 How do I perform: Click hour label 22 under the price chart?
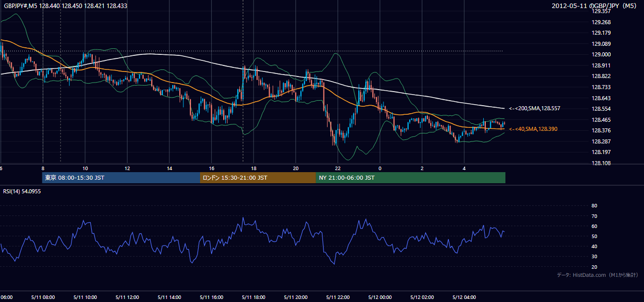[338, 168]
